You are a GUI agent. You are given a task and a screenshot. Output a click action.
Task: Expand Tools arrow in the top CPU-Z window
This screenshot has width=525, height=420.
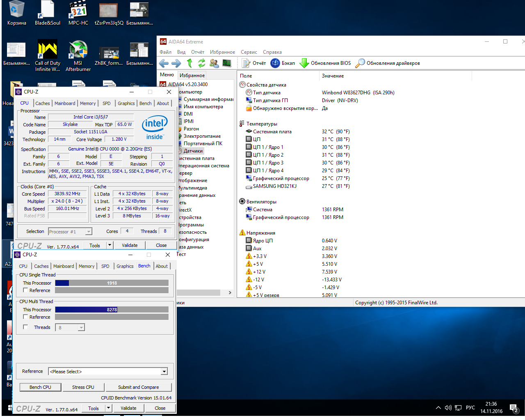click(x=110, y=245)
